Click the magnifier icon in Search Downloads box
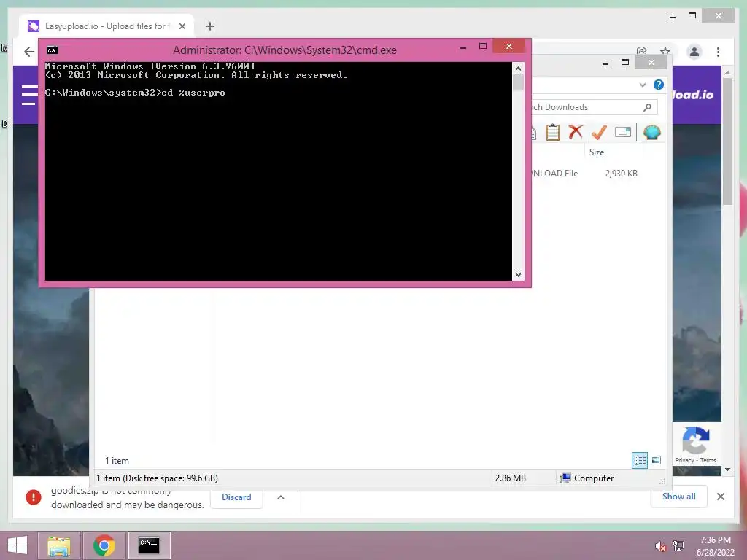This screenshot has width=747, height=560. click(647, 108)
